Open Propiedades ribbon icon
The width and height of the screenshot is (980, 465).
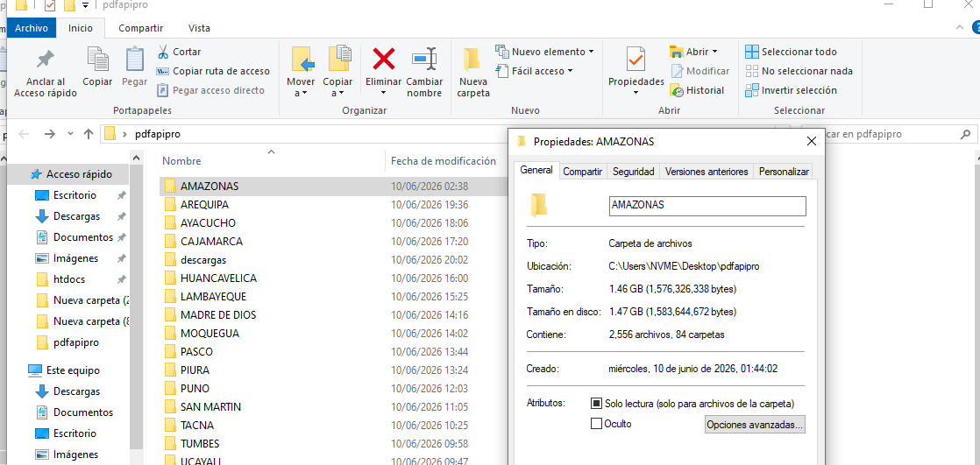point(636,61)
